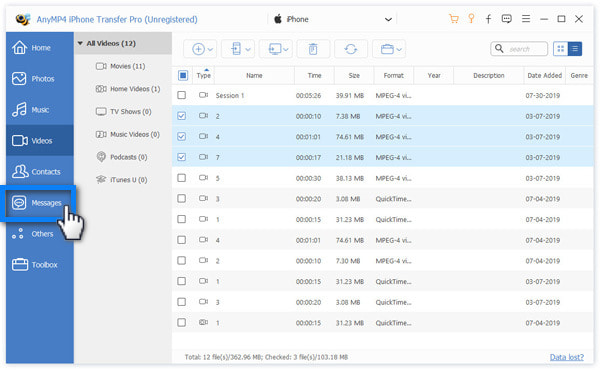
Task: Open the Add files dropdown arrow
Action: pos(210,49)
